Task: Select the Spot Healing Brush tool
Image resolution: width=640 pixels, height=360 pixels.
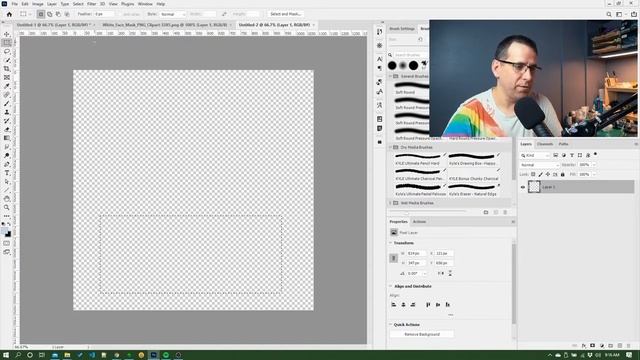Action: (x=7, y=95)
